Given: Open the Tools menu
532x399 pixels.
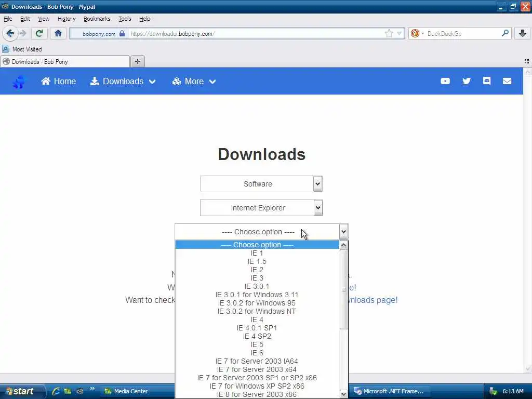Looking at the screenshot, I should (x=125, y=19).
